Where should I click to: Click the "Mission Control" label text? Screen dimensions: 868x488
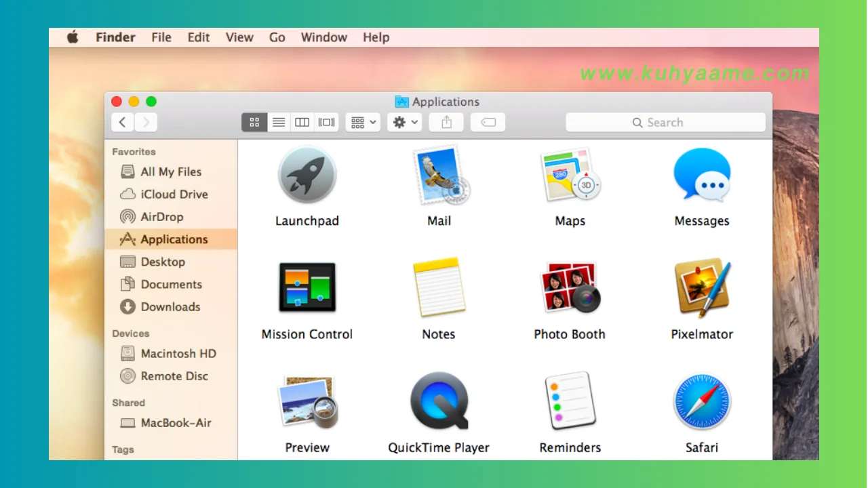(x=307, y=334)
